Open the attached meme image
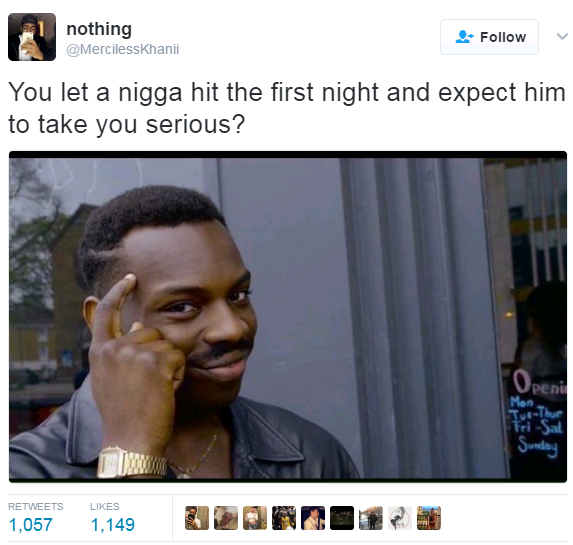Screen dimensions: 573x545 coord(288,317)
